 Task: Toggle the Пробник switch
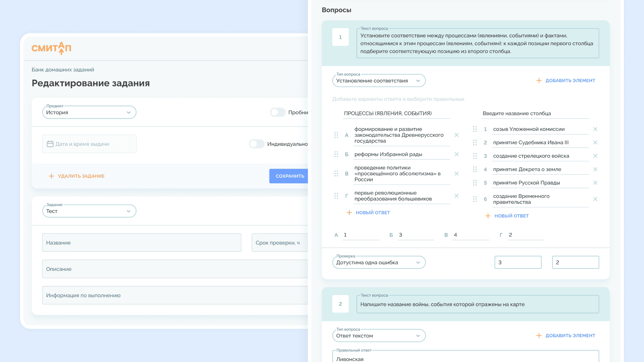coord(278,112)
